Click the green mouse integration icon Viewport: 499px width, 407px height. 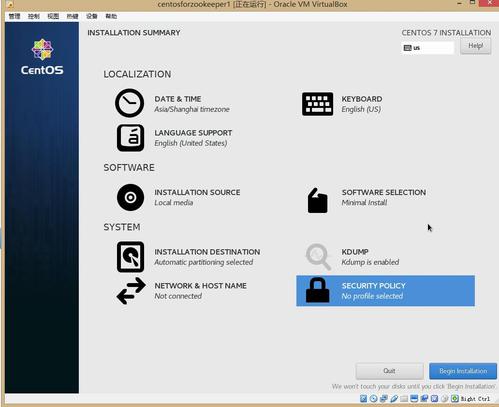click(455, 398)
